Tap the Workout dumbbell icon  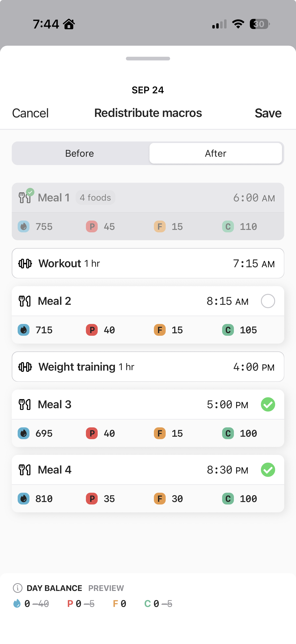click(x=25, y=264)
